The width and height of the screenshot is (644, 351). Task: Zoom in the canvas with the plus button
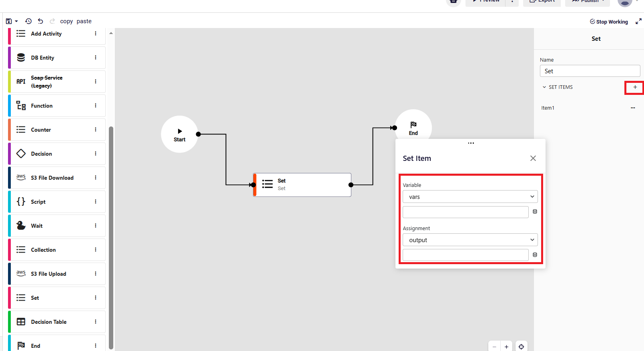click(506, 347)
